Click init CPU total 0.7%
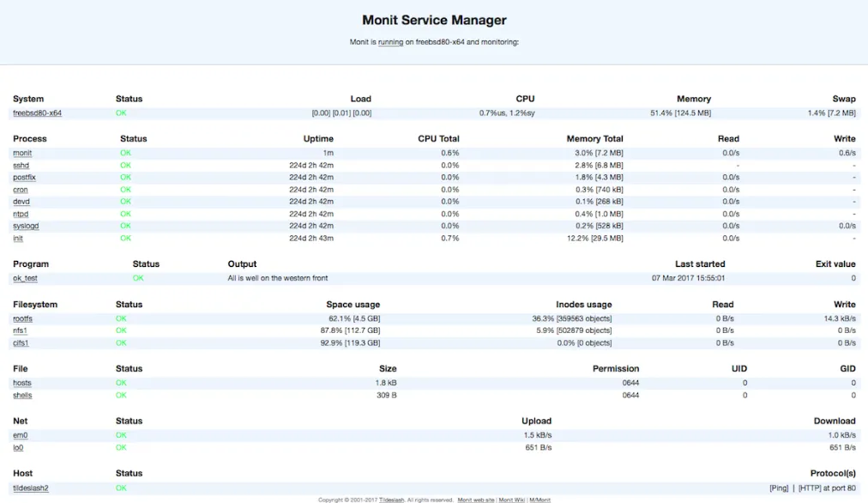The width and height of the screenshot is (868, 503). (x=450, y=239)
